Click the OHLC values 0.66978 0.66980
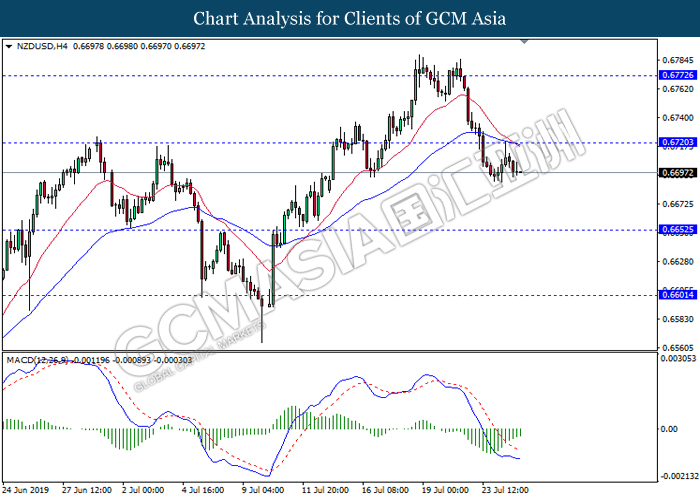The image size is (700, 500). pyautogui.click(x=105, y=46)
